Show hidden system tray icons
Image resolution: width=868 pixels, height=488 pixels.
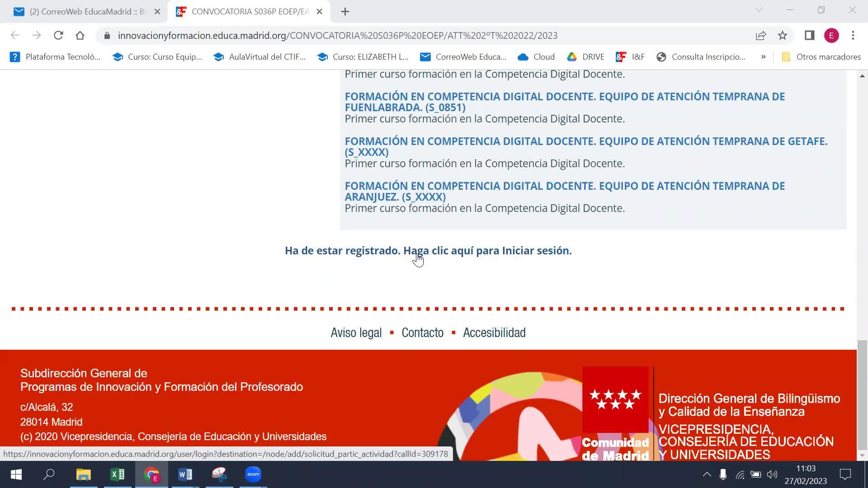coord(707,474)
